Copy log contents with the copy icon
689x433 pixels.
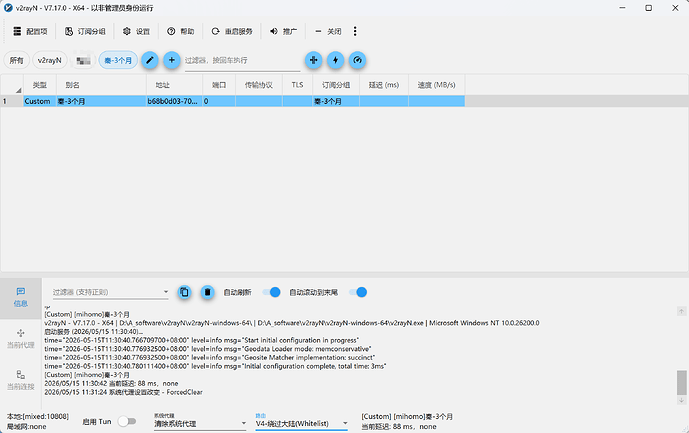click(x=185, y=292)
